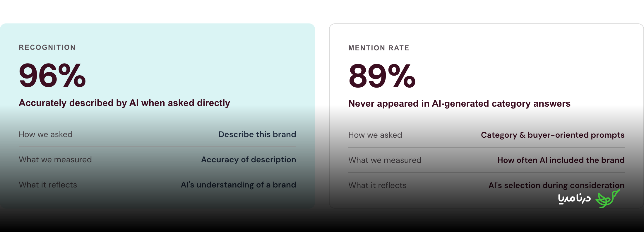Click 'What it reflects' in Recognition card
This screenshot has width=644, height=232.
coord(48,185)
